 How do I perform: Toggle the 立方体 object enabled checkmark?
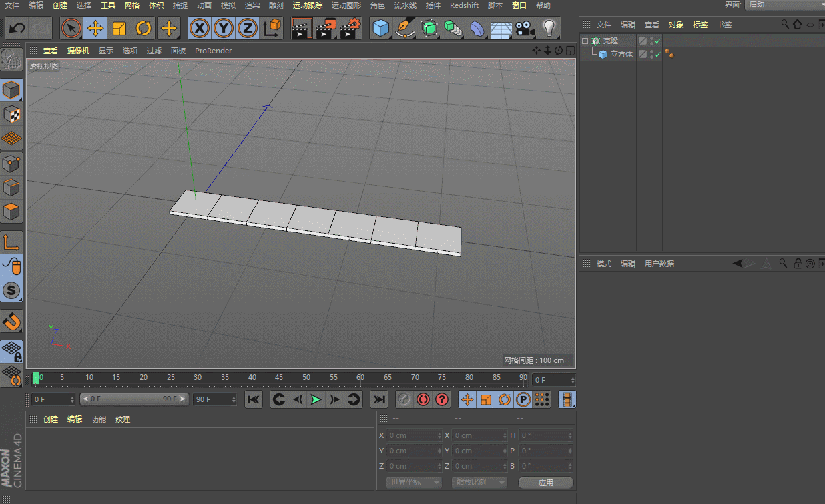tap(657, 55)
